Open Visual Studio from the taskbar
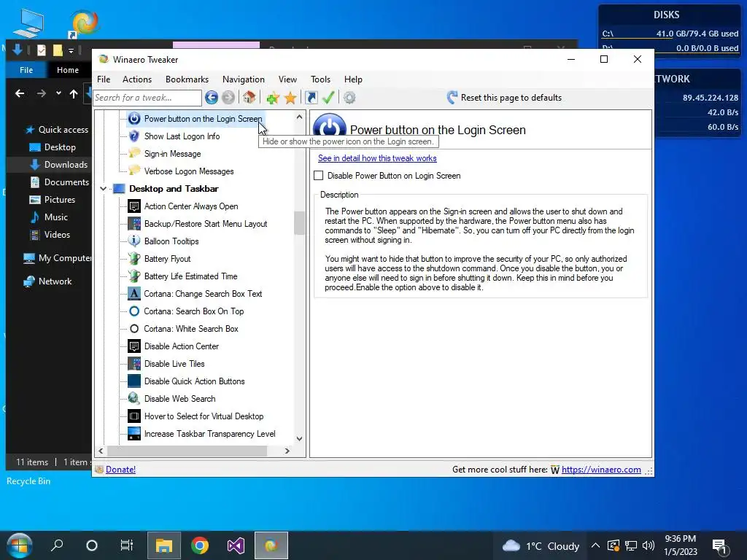747x560 pixels. (x=236, y=545)
